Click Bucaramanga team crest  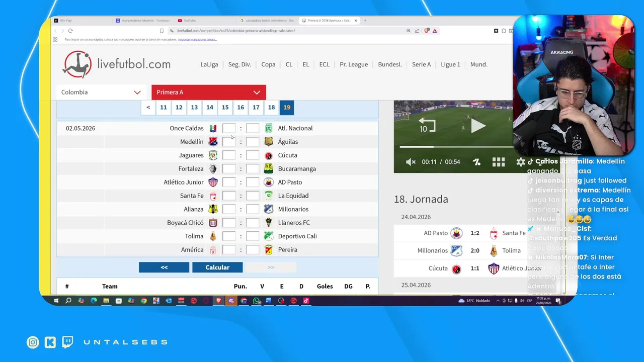[x=269, y=168]
